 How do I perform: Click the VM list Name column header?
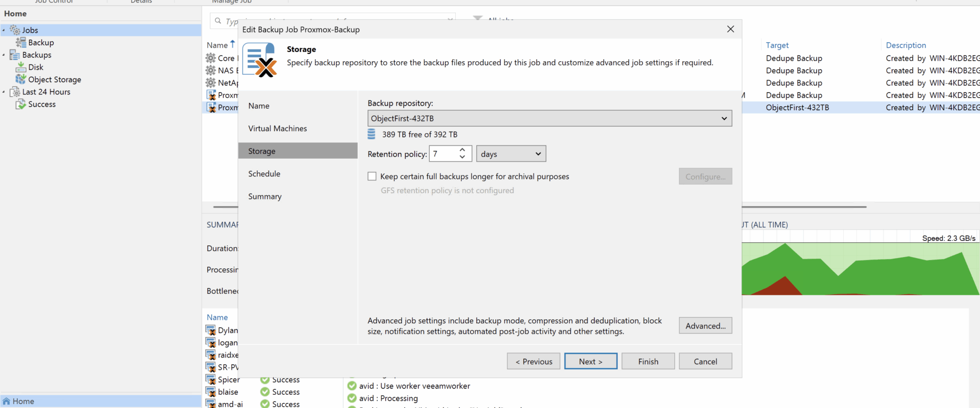217,317
